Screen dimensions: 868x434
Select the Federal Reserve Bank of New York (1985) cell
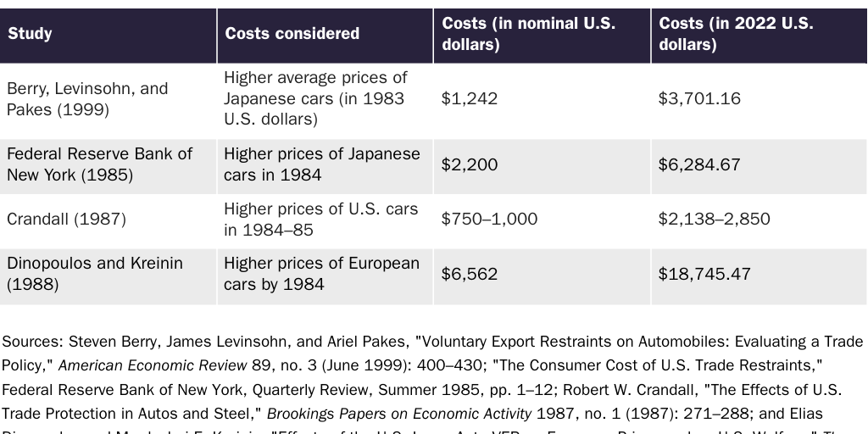(99, 164)
